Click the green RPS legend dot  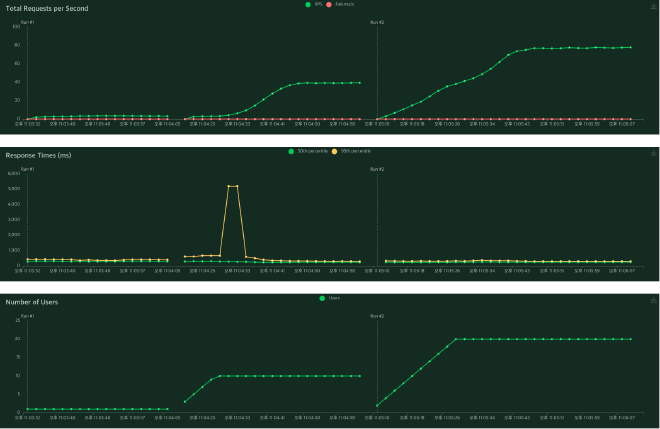308,5
